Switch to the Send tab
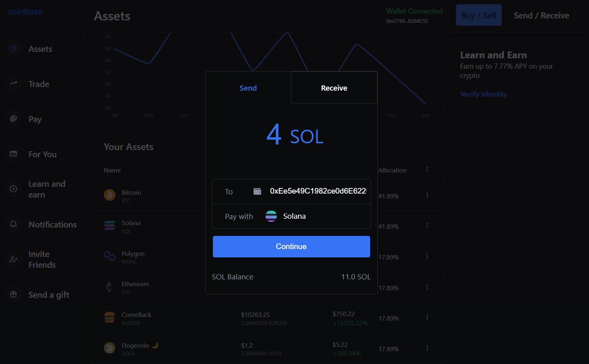The image size is (589, 364). (x=248, y=88)
